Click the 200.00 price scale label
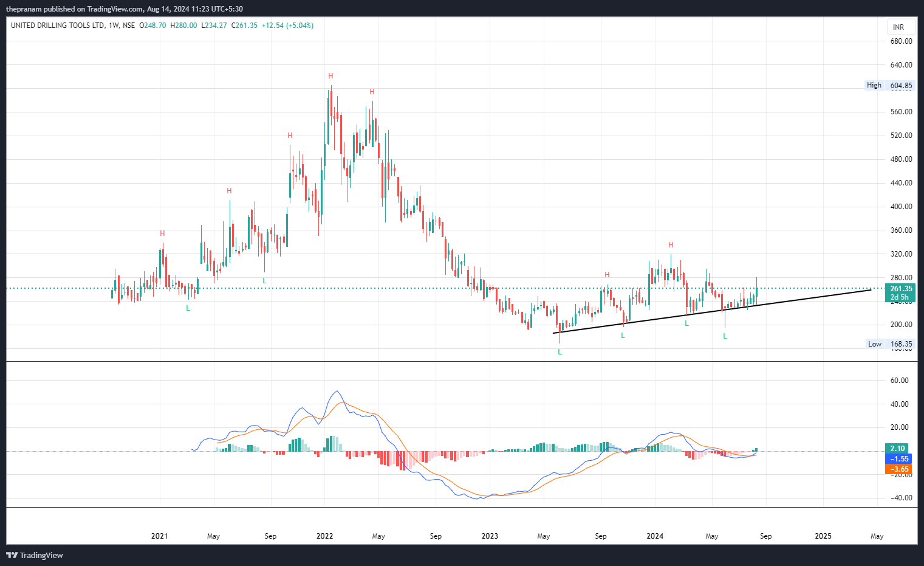The height and width of the screenshot is (566, 924). pyautogui.click(x=901, y=325)
